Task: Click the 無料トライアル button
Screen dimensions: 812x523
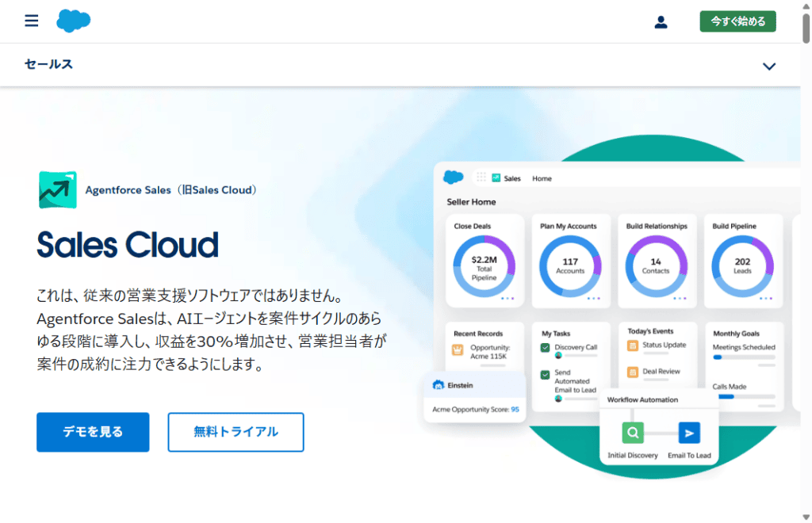Action: point(236,432)
